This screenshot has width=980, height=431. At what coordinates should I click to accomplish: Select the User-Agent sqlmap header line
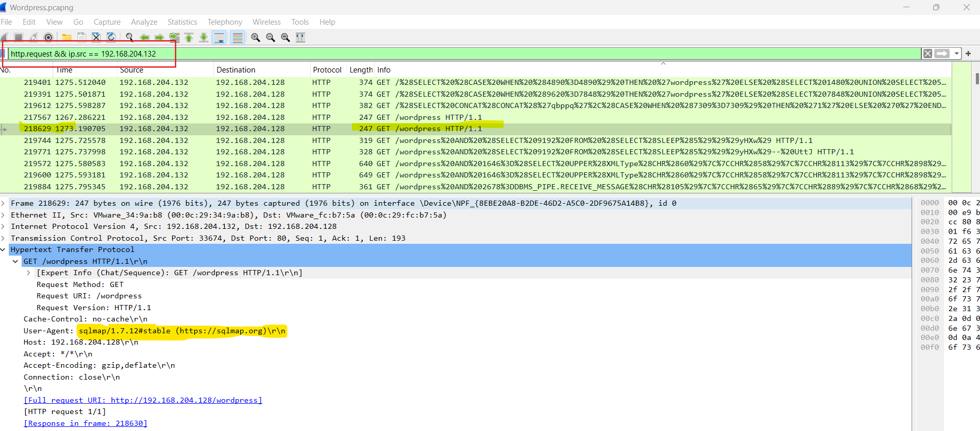pyautogui.click(x=154, y=331)
